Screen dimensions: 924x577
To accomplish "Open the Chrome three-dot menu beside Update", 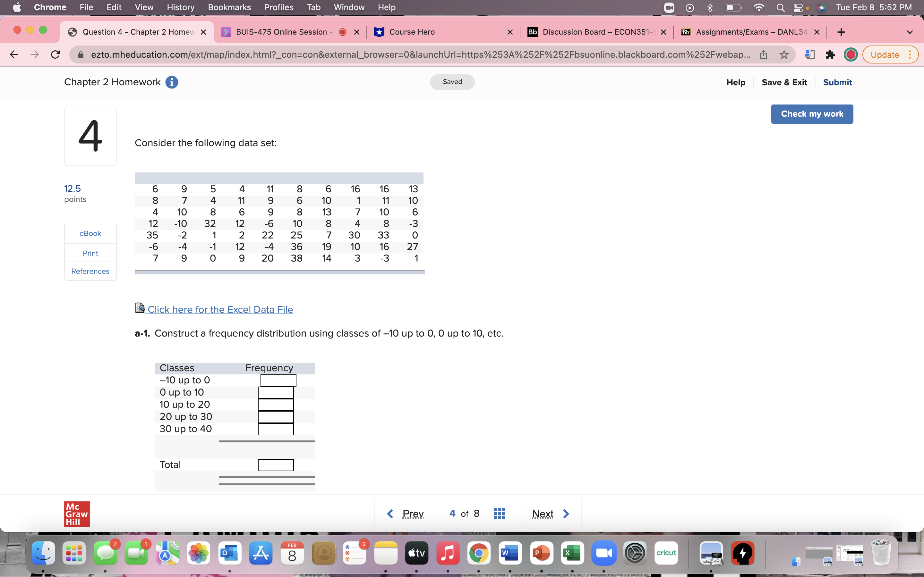I will point(910,54).
